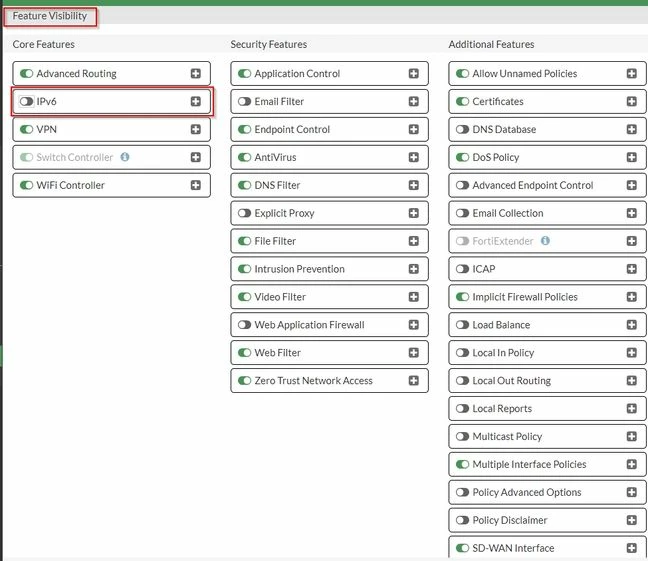The height and width of the screenshot is (561, 648).
Task: Enable the Explicit Proxy toggle
Action: (x=244, y=213)
